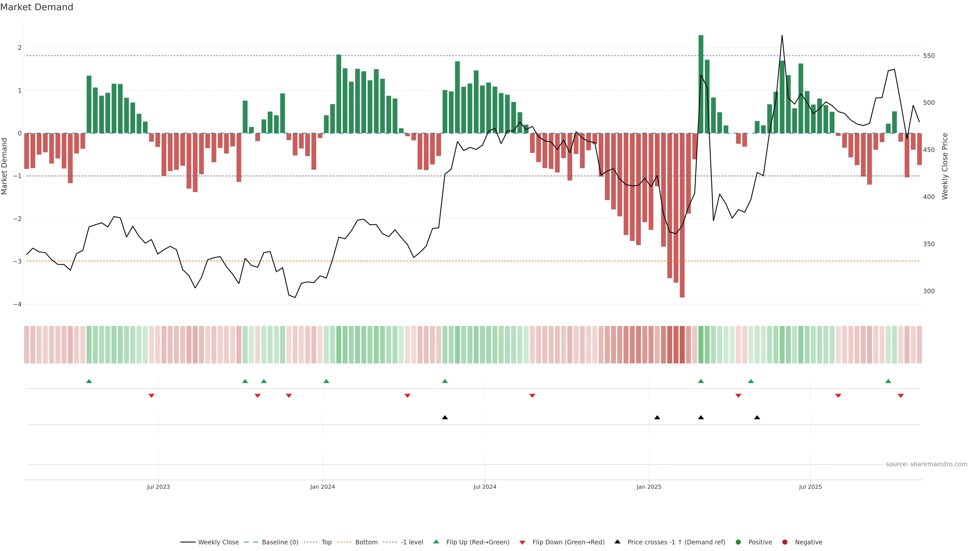Click the first black price-cross marker on timeline
980x551 pixels.
pyautogui.click(x=445, y=418)
